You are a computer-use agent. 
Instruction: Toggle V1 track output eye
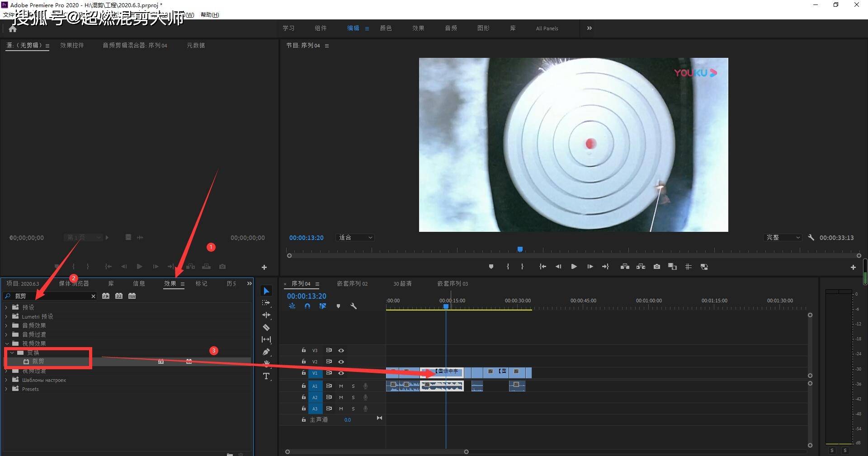[x=341, y=373]
